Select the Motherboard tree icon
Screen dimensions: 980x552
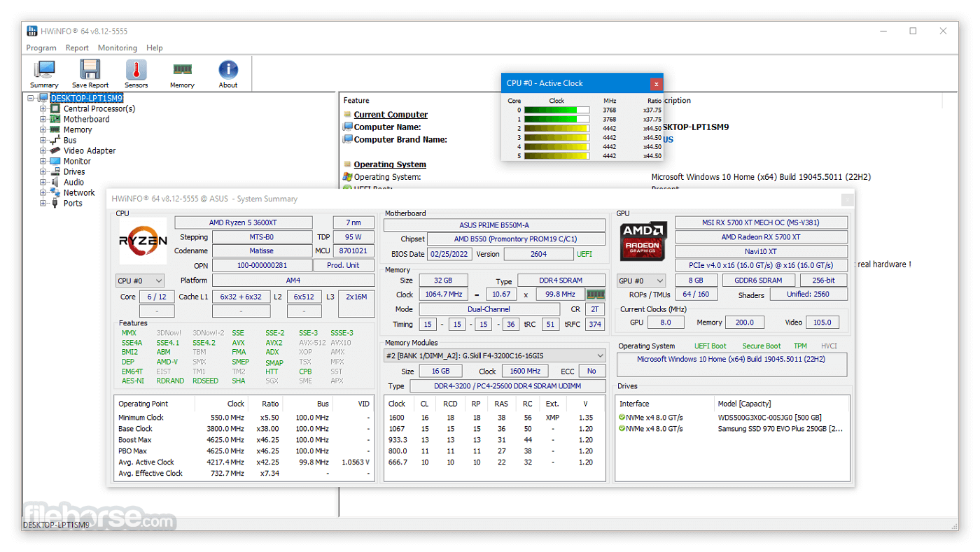[55, 119]
